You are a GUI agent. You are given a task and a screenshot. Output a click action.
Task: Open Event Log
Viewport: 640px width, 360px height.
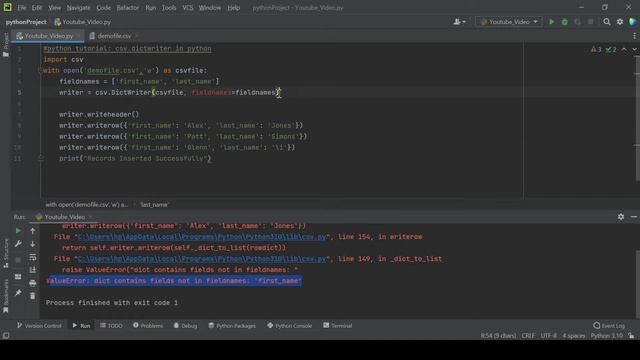[x=609, y=326]
